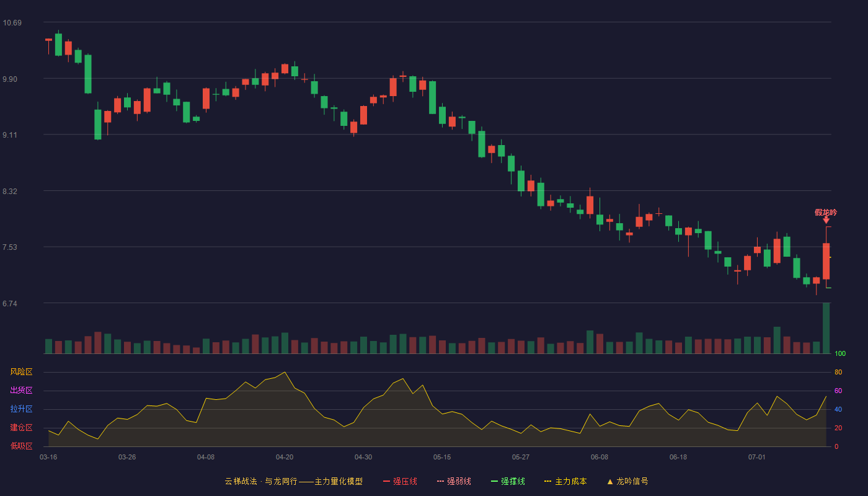Select the 风险区 zone label
868x496 pixels.
[x=22, y=372]
